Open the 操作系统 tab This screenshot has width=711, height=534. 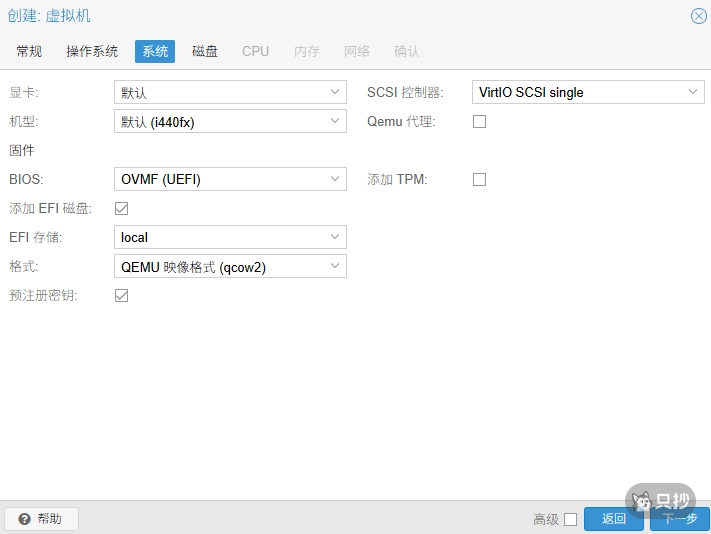click(x=92, y=51)
